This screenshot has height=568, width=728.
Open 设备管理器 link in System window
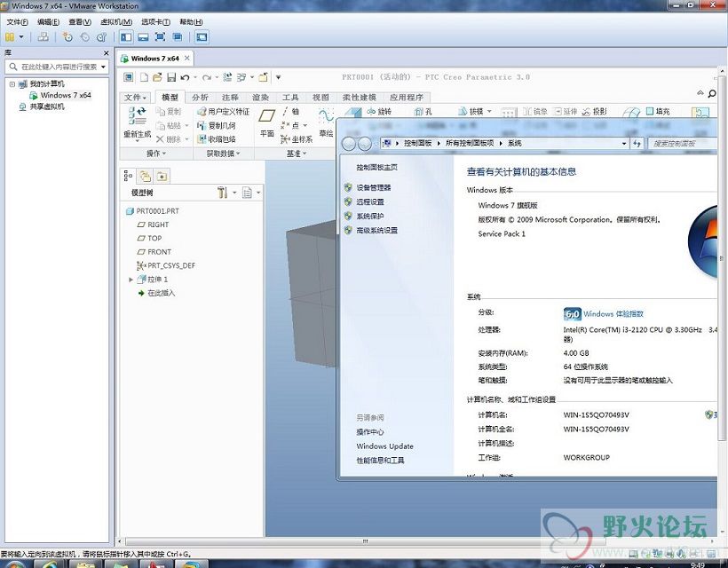pos(374,187)
